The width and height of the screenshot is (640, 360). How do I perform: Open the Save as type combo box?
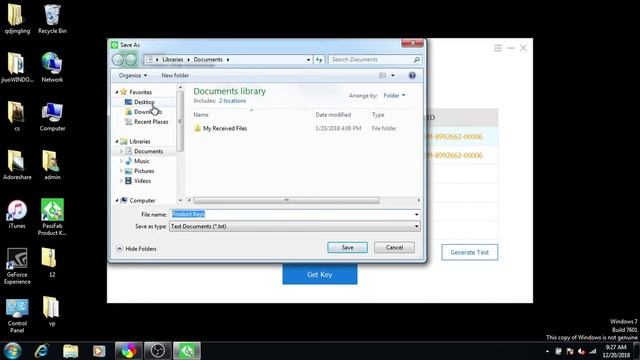(295, 226)
